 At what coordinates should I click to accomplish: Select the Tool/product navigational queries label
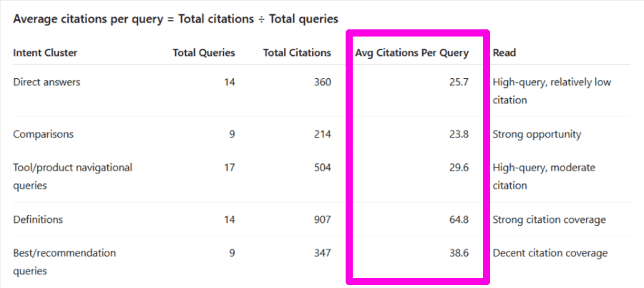point(73,176)
